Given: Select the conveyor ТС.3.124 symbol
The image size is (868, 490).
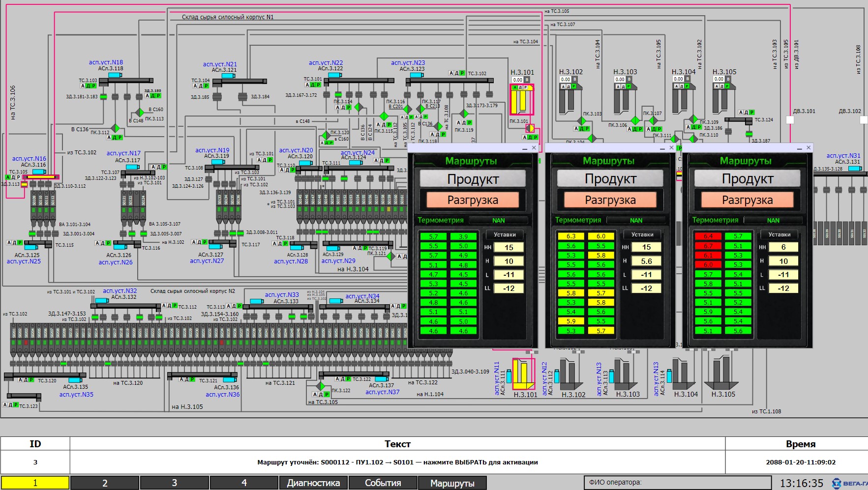Looking at the screenshot, I should (x=738, y=120).
